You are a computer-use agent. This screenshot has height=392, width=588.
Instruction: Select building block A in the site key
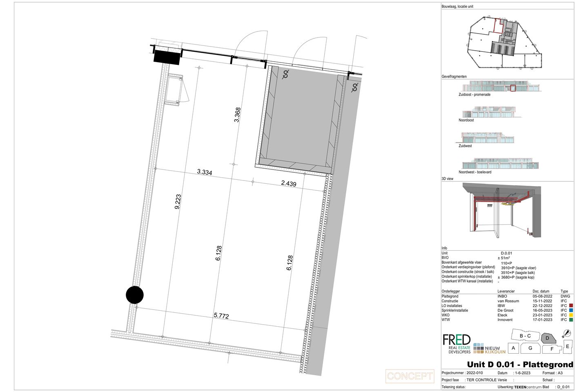pyautogui.click(x=514, y=348)
